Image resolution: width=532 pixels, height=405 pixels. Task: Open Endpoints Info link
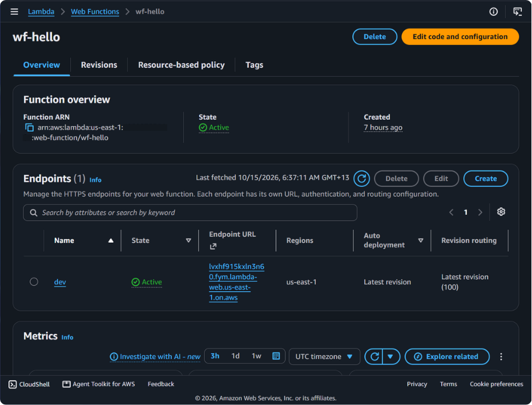[95, 180]
